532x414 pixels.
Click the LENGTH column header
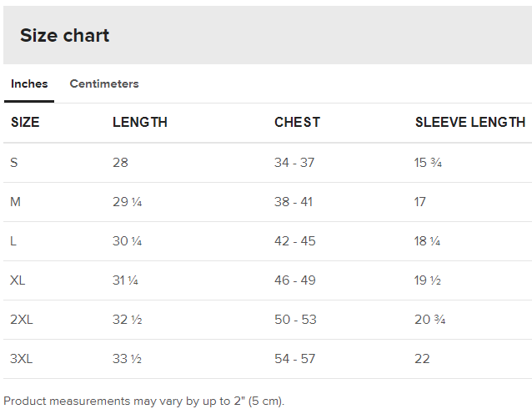(140, 123)
